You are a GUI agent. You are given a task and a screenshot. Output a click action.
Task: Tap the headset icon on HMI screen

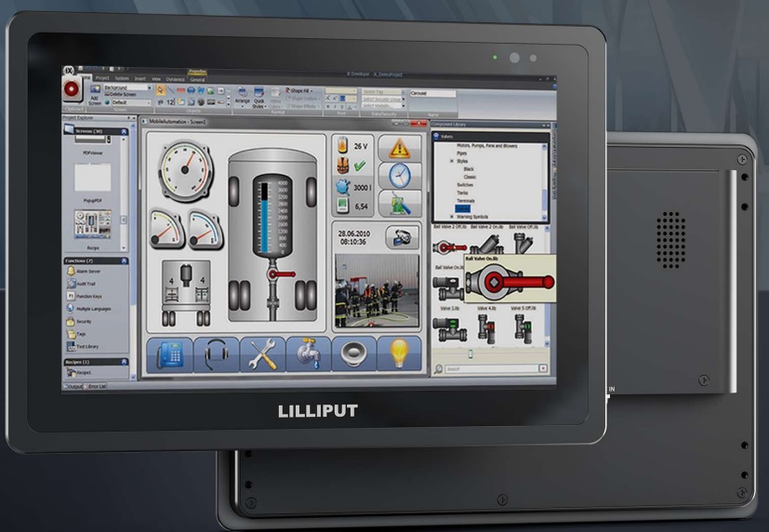217,354
